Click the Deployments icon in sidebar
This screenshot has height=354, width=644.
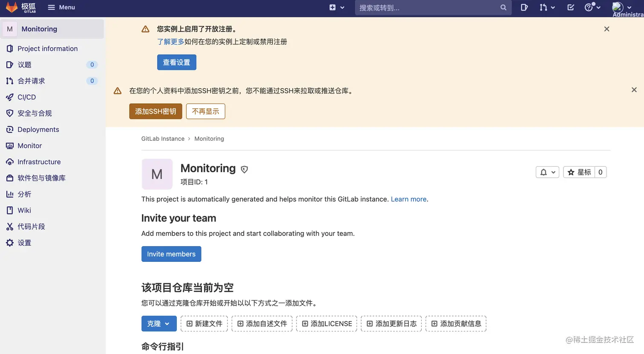tap(10, 130)
